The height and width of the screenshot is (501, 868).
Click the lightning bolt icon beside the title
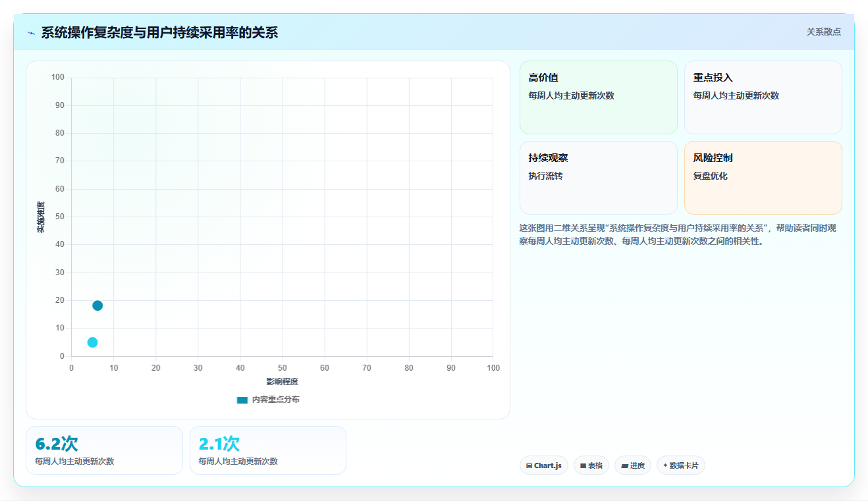32,33
